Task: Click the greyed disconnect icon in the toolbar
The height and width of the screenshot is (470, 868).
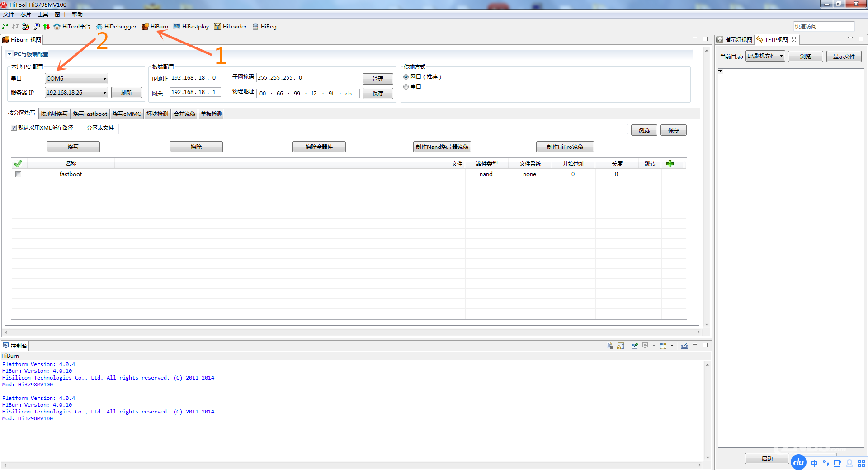Action: click(15, 27)
